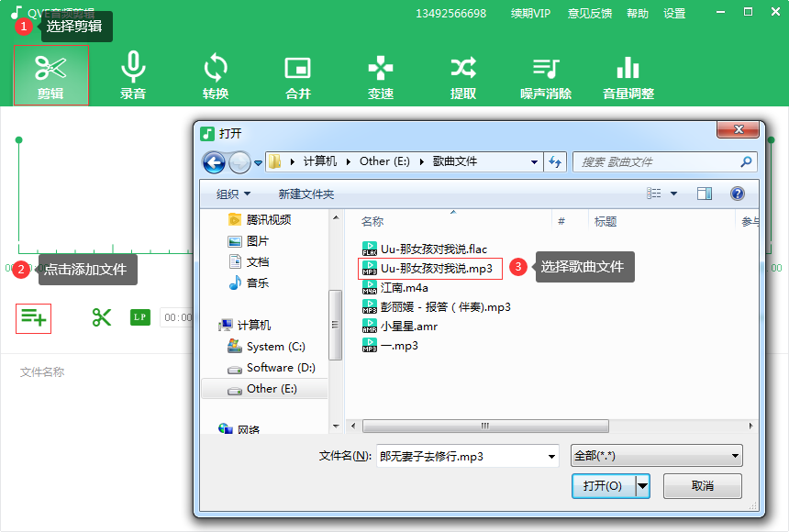
Task: Select file 彭丽媛 - 报答 ( 伴奏).mp3
Action: [437, 307]
